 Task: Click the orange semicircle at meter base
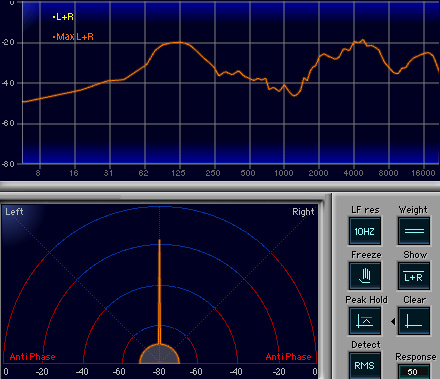click(159, 354)
